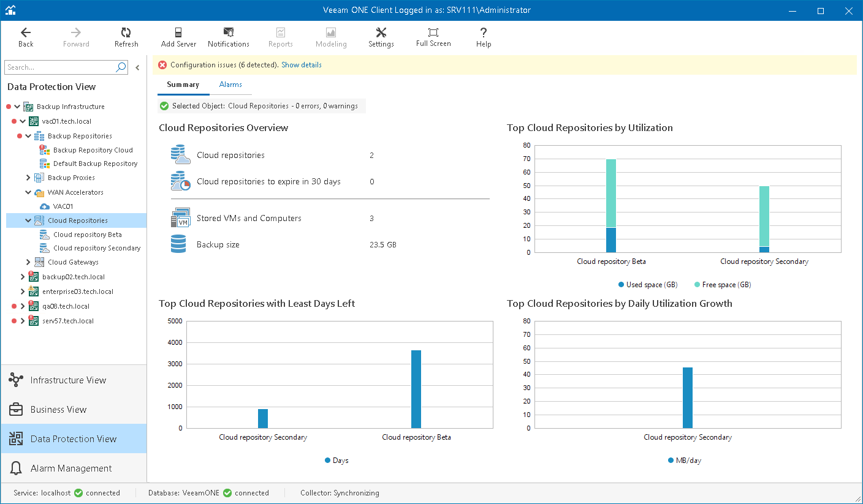Click the 'Backup size' value 23.5 GB
The height and width of the screenshot is (504, 863).
pyautogui.click(x=383, y=245)
